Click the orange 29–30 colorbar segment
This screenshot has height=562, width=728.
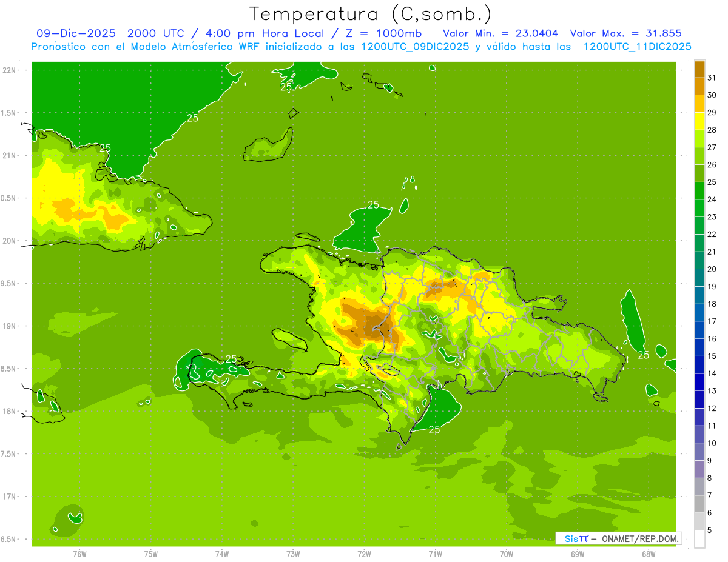[699, 104]
